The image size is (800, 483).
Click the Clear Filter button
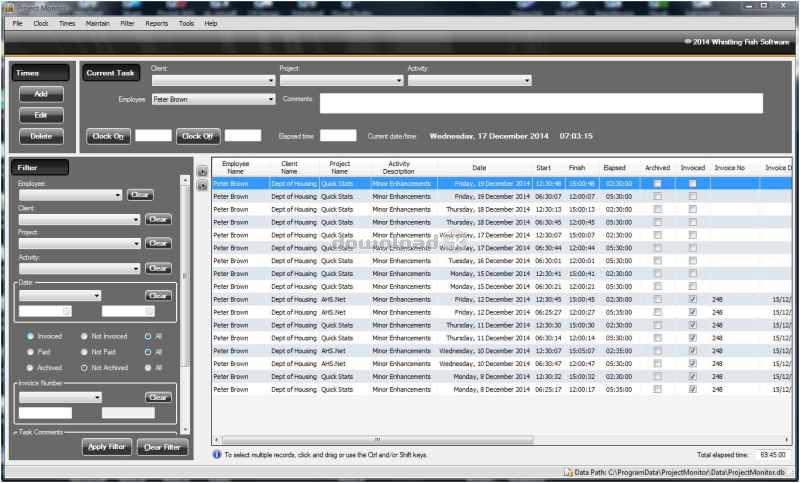[162, 447]
